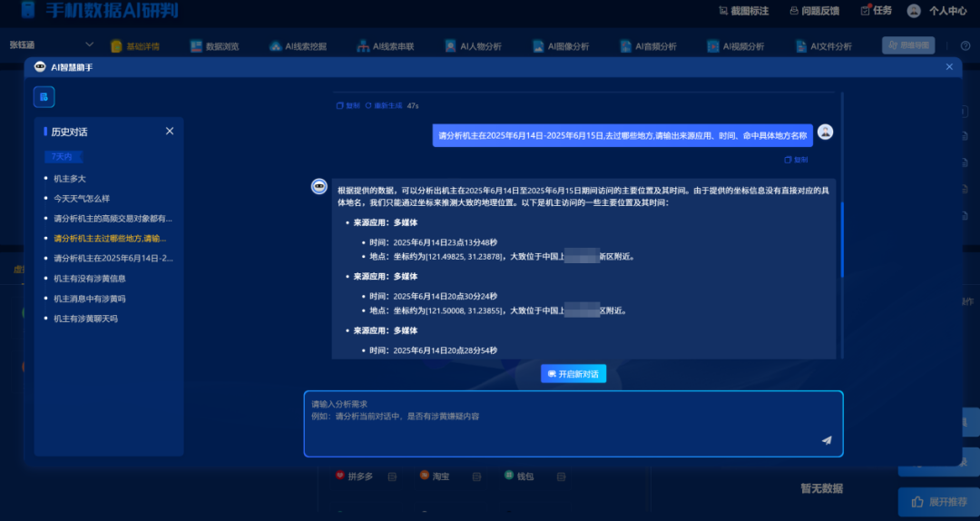Select history item 机主多大
980x521 pixels.
tap(69, 179)
